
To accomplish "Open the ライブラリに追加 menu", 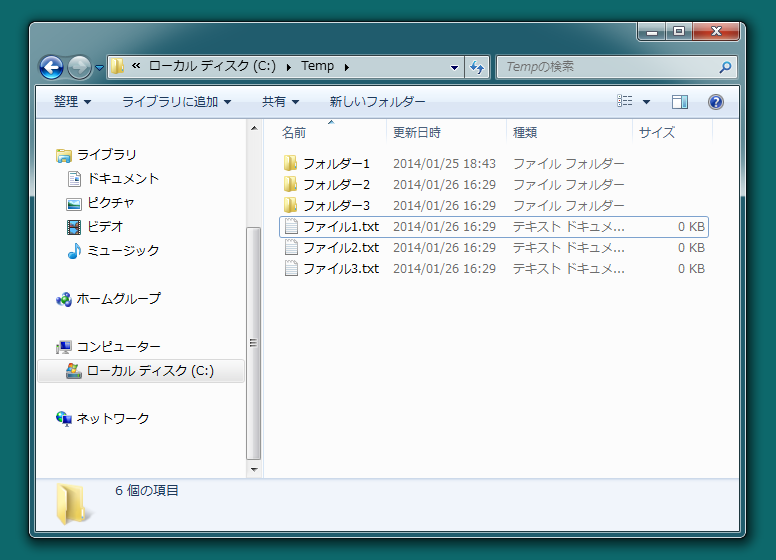I will 176,101.
